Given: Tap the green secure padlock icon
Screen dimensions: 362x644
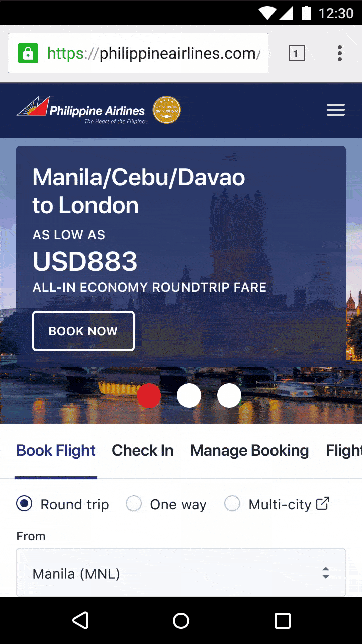Looking at the screenshot, I should point(28,53).
